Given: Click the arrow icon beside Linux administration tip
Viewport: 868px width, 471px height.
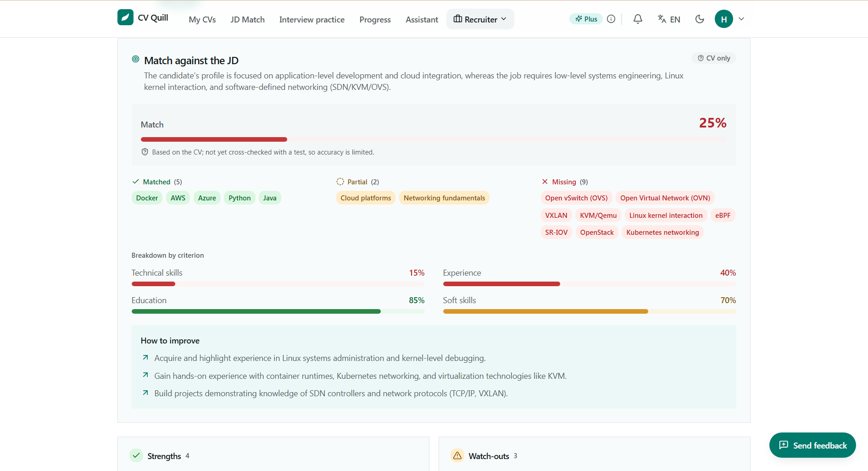Looking at the screenshot, I should [145, 358].
